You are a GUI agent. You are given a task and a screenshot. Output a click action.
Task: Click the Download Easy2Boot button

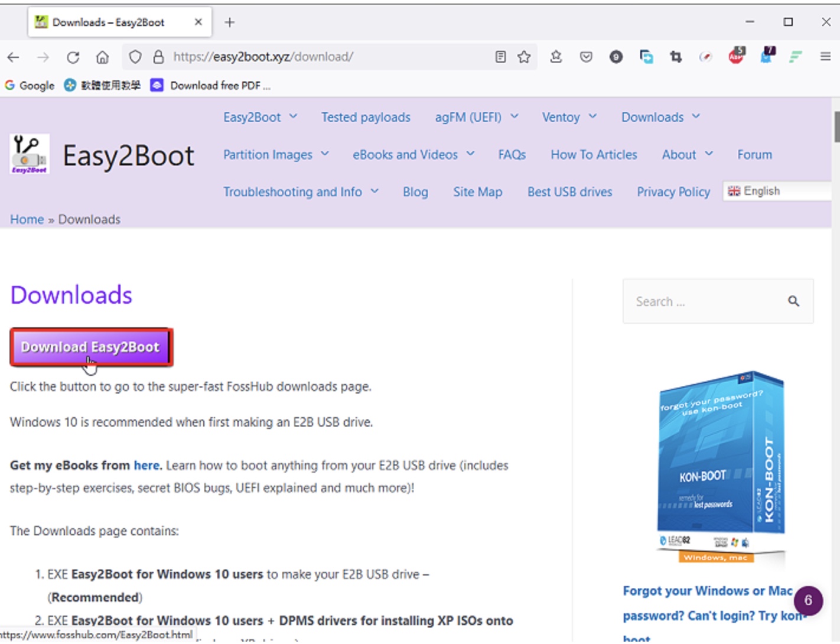pyautogui.click(x=91, y=347)
